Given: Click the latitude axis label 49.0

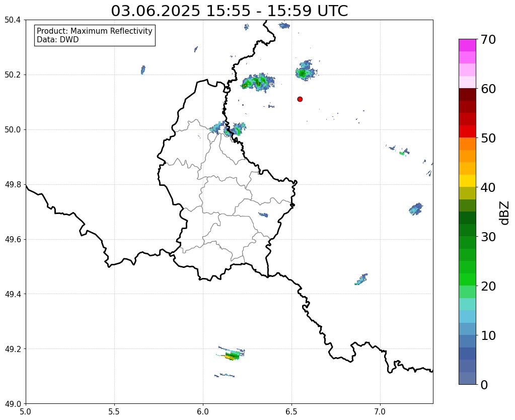Looking at the screenshot, I should (13, 404).
